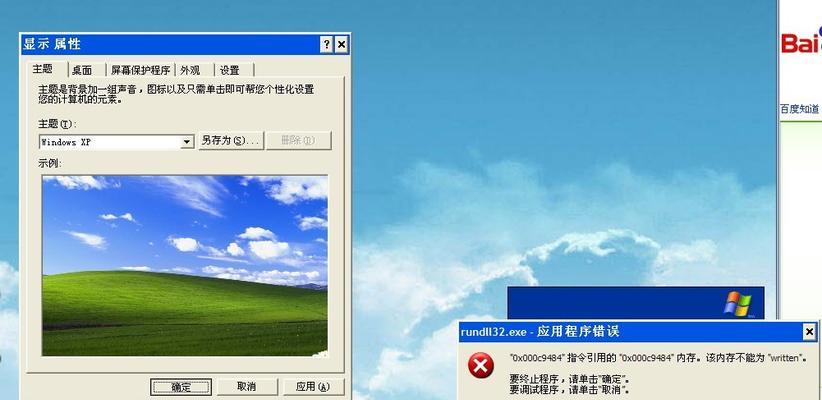Click the Bliss wallpaper preview image
822x400 pixels.
click(185, 266)
